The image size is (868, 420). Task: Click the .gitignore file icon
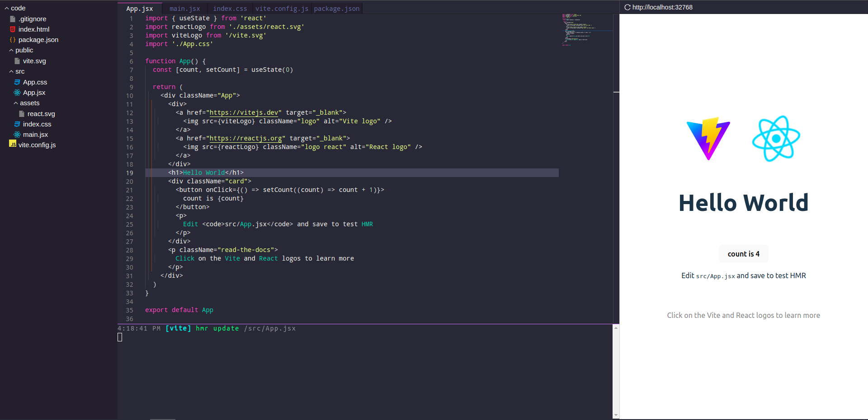click(13, 19)
